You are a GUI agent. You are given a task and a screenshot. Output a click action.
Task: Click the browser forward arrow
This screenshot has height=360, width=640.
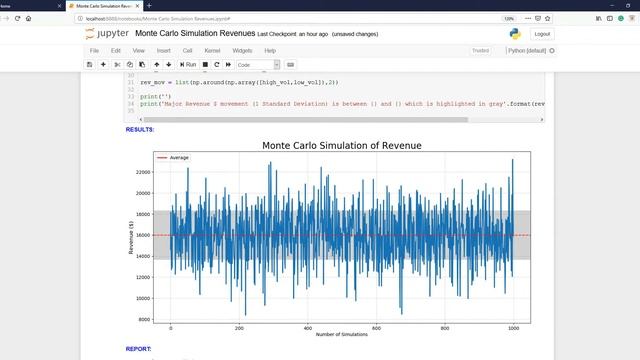pyautogui.click(x=5, y=18)
